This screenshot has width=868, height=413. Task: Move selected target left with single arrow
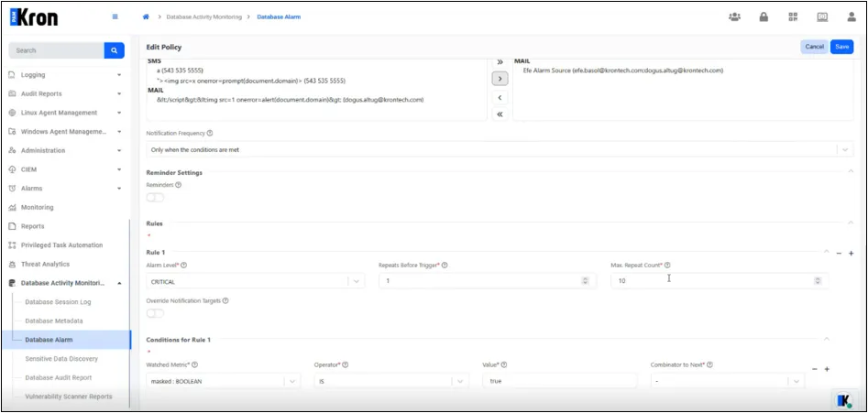coord(500,97)
